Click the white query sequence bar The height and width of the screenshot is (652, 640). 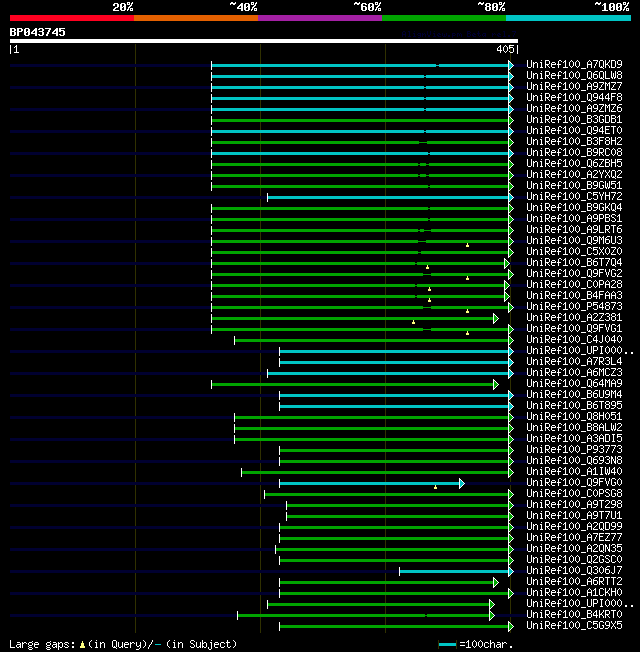[264, 41]
